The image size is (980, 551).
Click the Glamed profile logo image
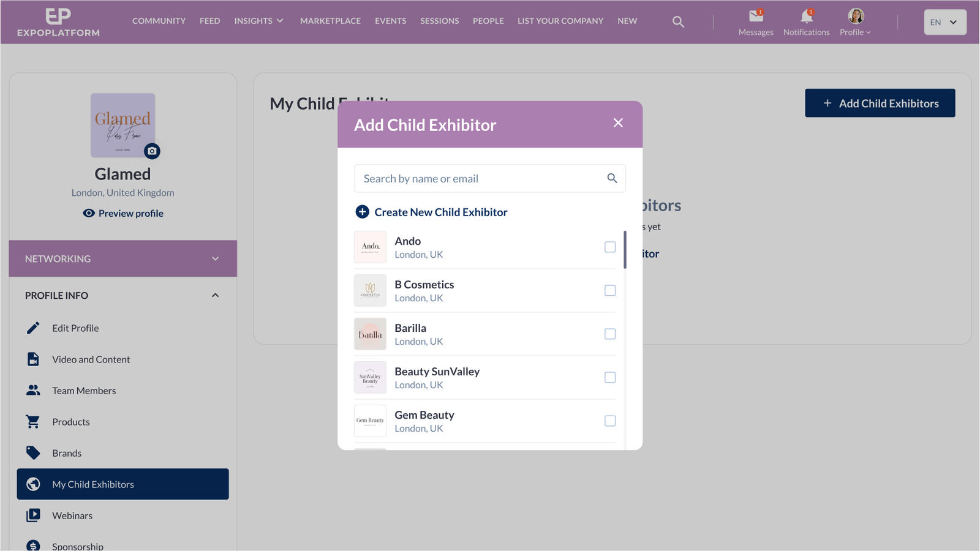pyautogui.click(x=123, y=126)
